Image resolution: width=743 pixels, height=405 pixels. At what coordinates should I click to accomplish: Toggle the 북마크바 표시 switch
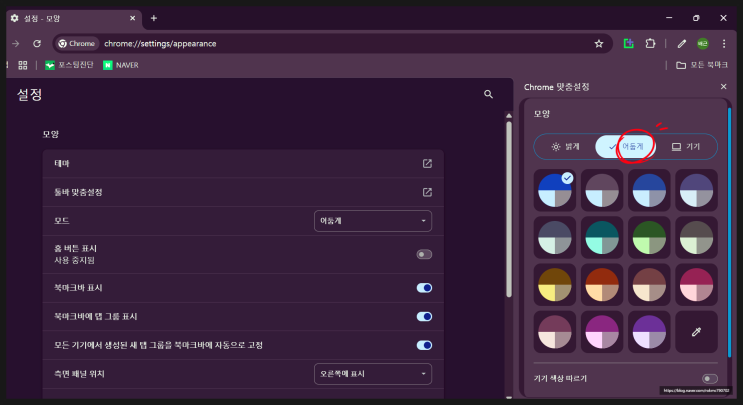tap(424, 288)
